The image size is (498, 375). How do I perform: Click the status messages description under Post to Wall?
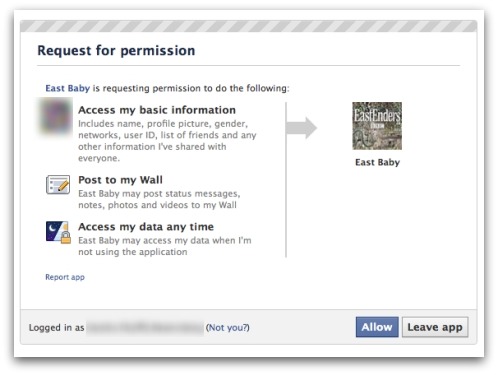pyautogui.click(x=159, y=199)
